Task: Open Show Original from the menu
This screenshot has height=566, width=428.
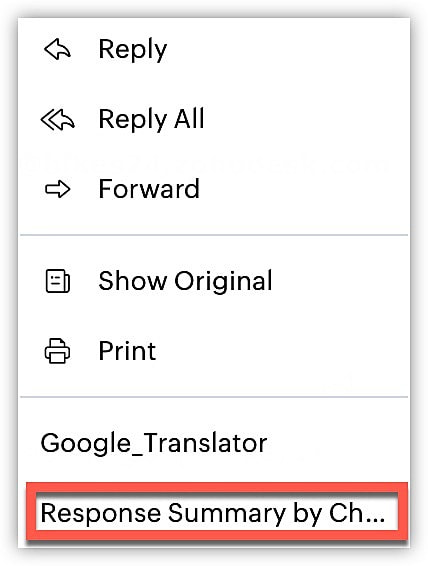Action: tap(214, 281)
